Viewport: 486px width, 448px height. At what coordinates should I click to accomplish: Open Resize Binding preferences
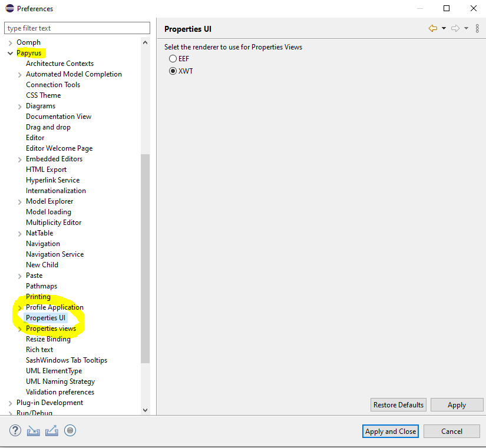click(x=48, y=339)
